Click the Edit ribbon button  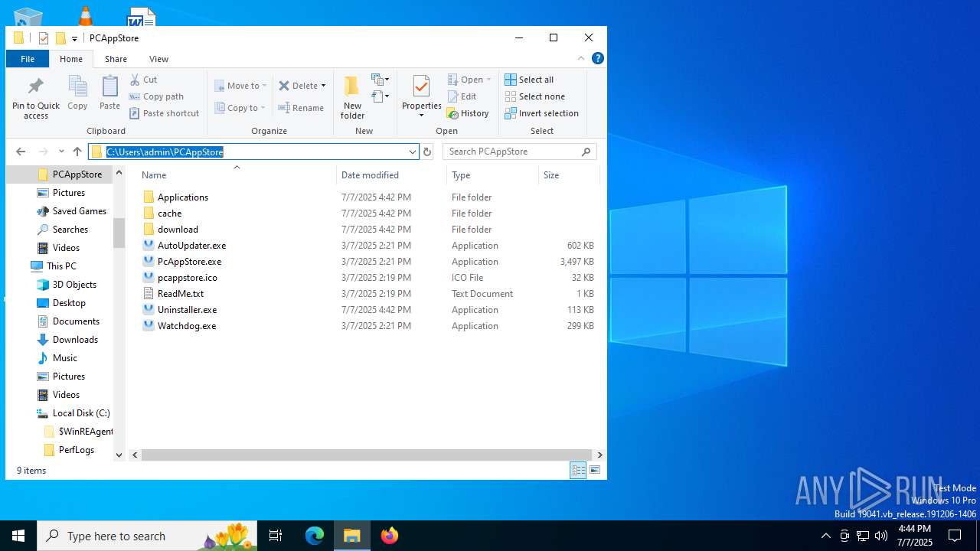click(x=462, y=96)
